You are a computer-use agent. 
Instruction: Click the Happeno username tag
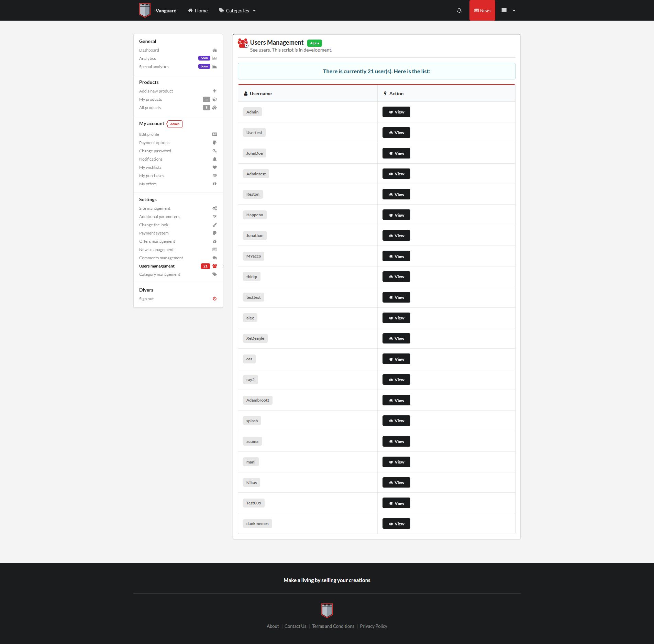click(x=255, y=215)
